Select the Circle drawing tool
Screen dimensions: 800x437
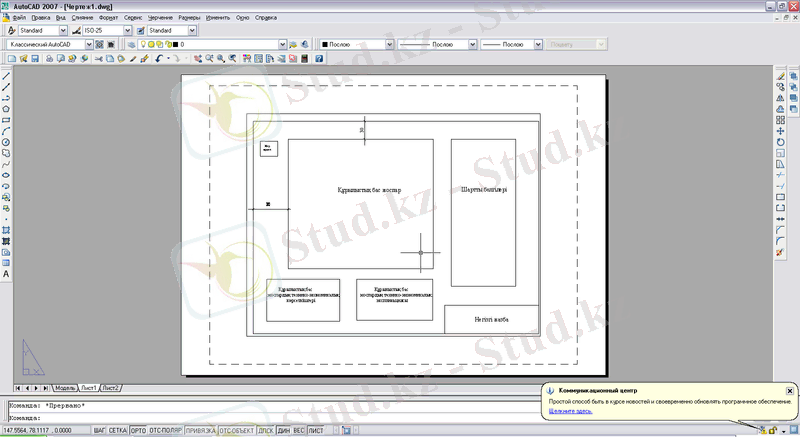coord(6,142)
